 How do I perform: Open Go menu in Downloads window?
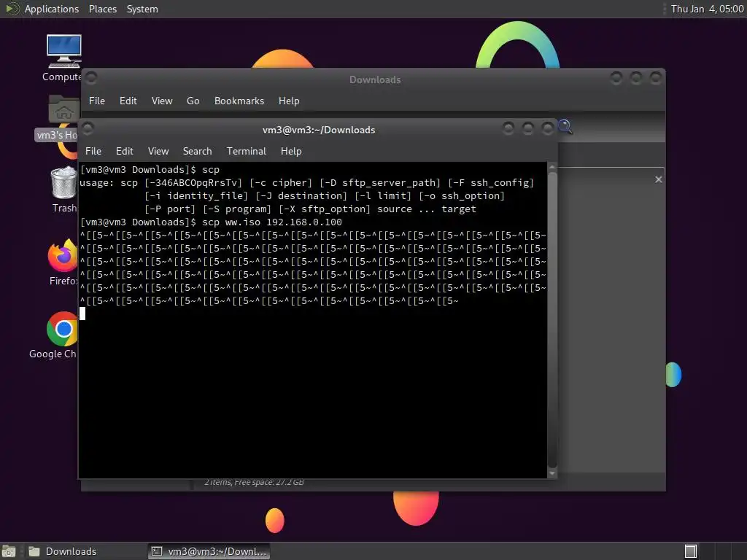[x=193, y=101]
